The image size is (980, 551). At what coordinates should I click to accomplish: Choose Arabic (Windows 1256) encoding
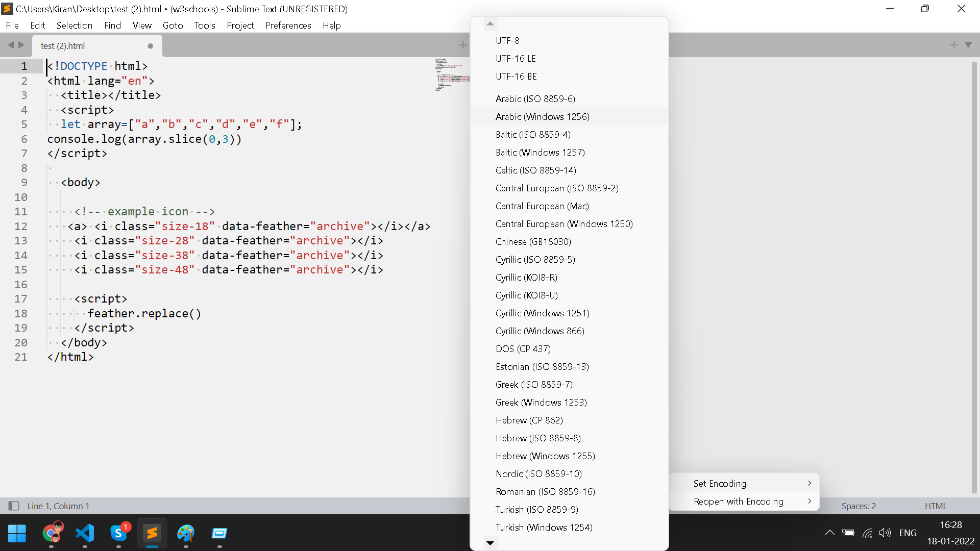pyautogui.click(x=542, y=116)
